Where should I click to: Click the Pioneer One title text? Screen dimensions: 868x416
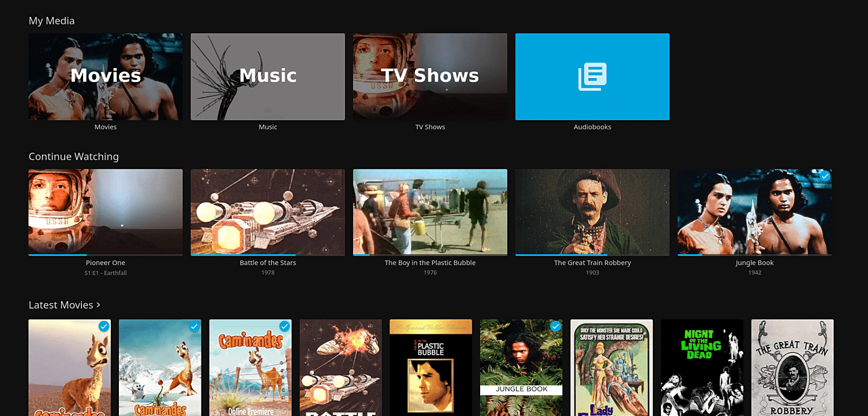pos(106,263)
